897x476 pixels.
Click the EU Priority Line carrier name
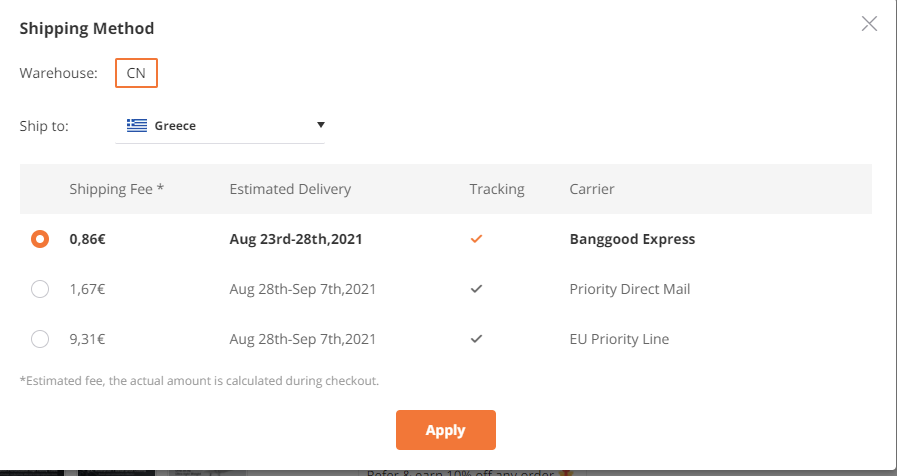point(619,339)
